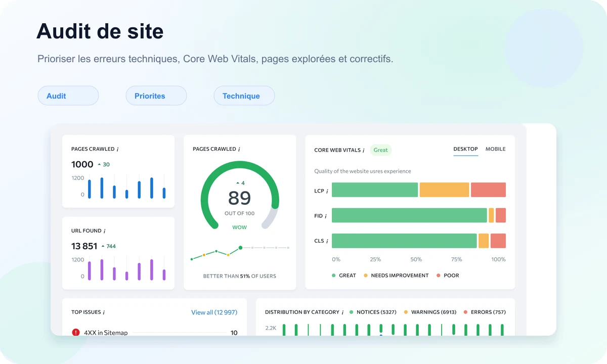Image resolution: width=607 pixels, height=364 pixels.
Task: Click info icon beside CLS
Action: click(x=327, y=241)
